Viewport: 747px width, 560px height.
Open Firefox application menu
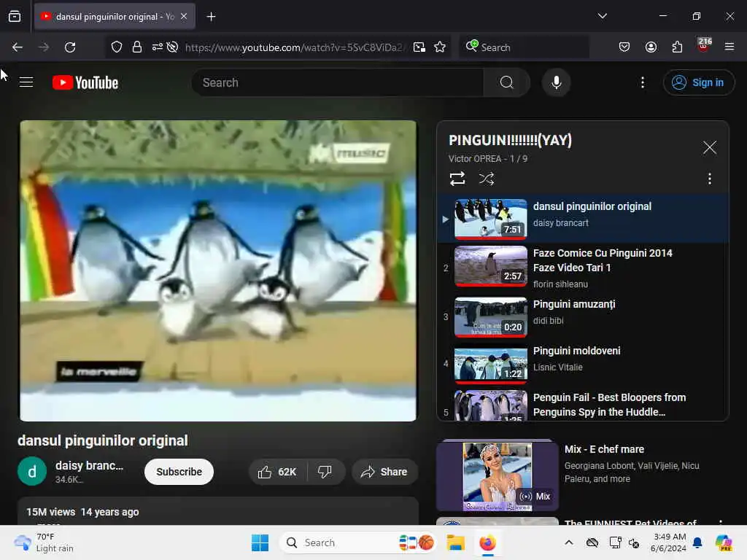coord(729,47)
